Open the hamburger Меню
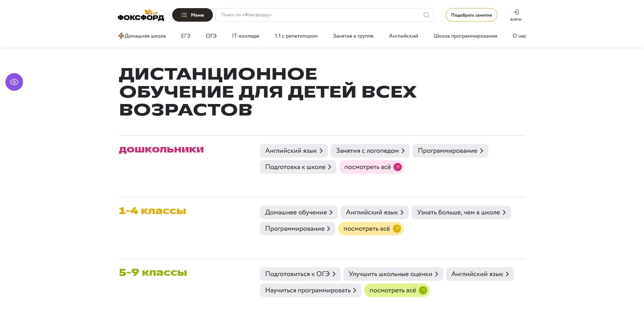The image size is (644, 314). click(x=192, y=15)
